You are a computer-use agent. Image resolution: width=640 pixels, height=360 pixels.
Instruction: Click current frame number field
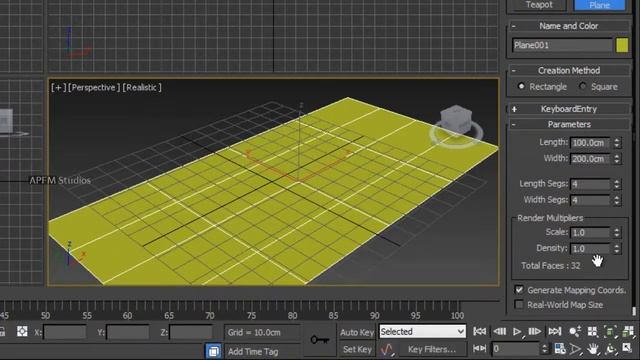(x=516, y=349)
